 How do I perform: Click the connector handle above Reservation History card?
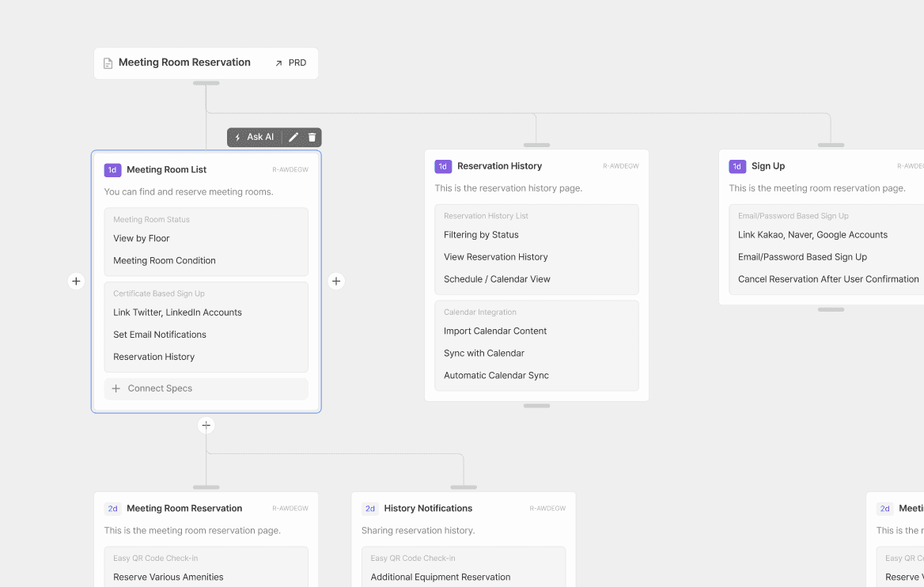tap(537, 145)
